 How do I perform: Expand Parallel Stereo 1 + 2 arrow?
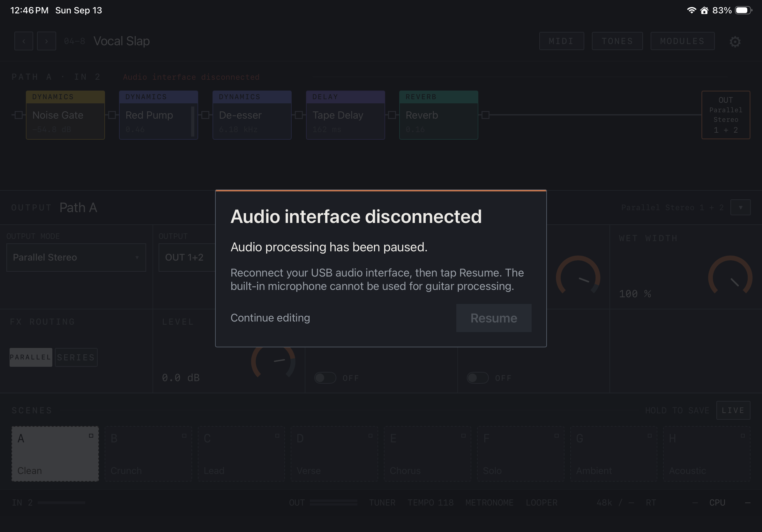point(740,208)
